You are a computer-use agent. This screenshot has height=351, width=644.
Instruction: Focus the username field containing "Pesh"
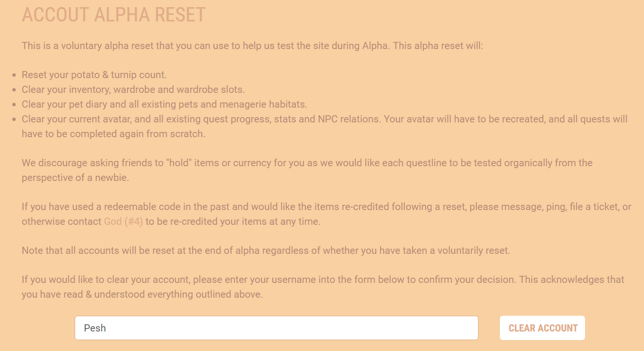pyautogui.click(x=276, y=328)
